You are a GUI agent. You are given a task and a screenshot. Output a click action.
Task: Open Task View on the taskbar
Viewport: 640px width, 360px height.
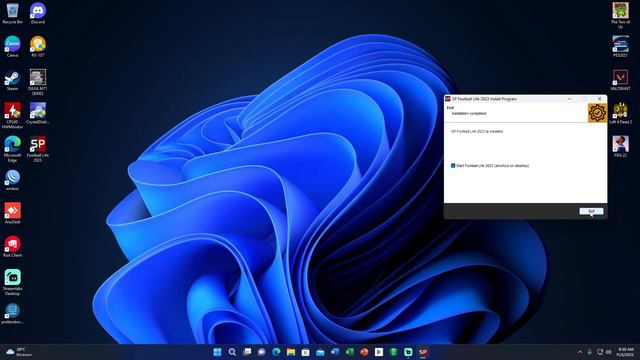(x=247, y=352)
